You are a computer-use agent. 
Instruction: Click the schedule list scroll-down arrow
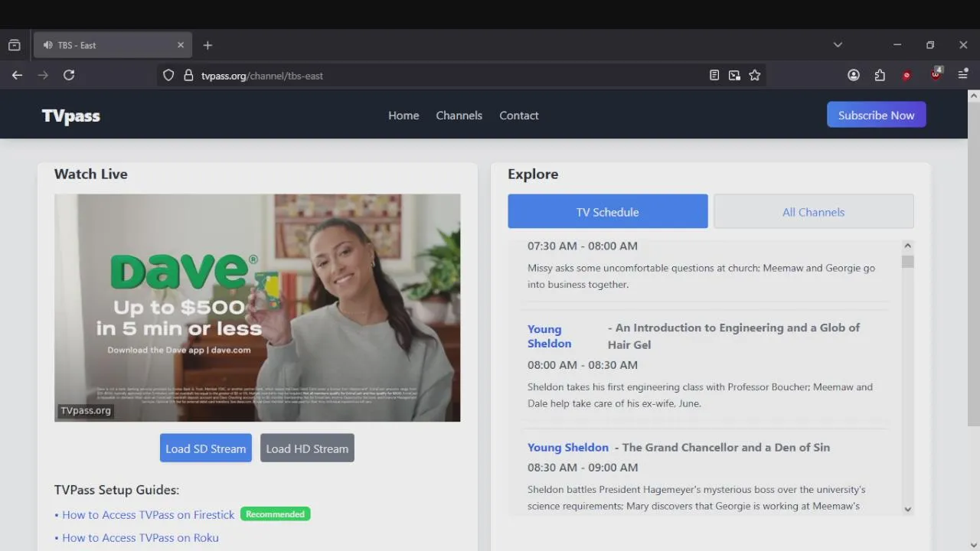[908, 509]
